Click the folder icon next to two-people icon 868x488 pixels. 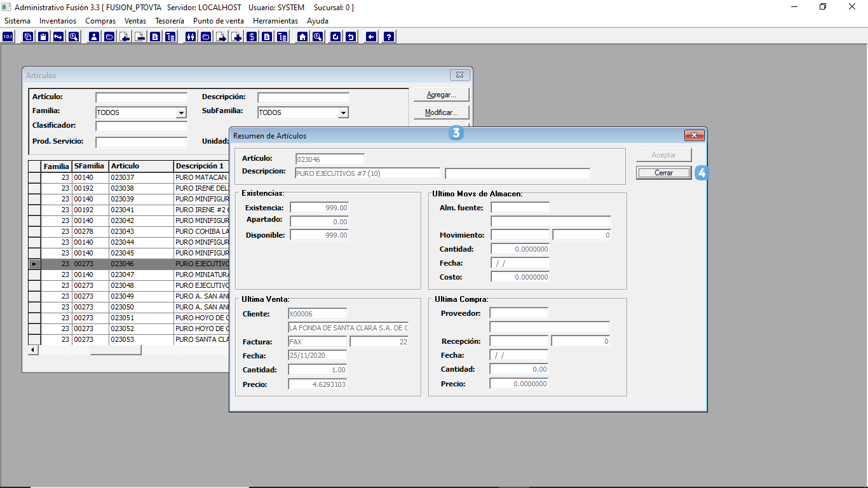click(x=206, y=37)
